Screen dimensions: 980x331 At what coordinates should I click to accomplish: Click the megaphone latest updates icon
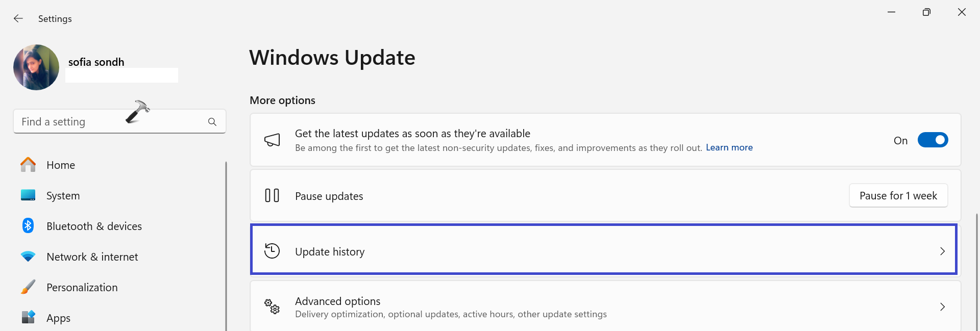pos(272,140)
